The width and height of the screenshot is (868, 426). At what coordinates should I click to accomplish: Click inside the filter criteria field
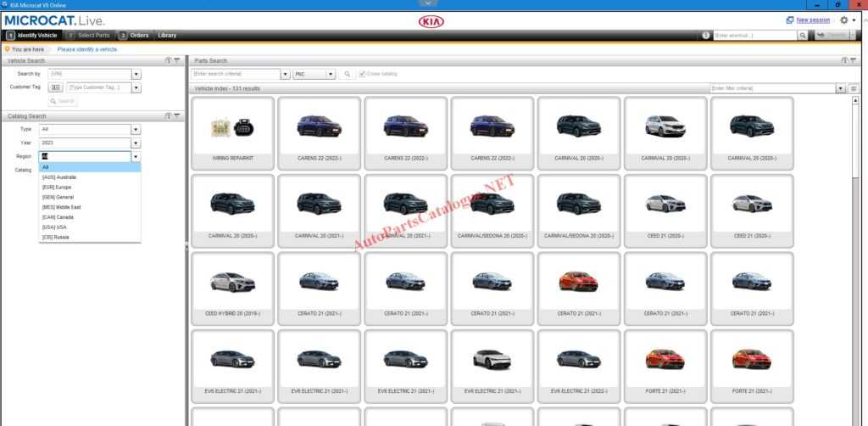pyautogui.click(x=773, y=88)
